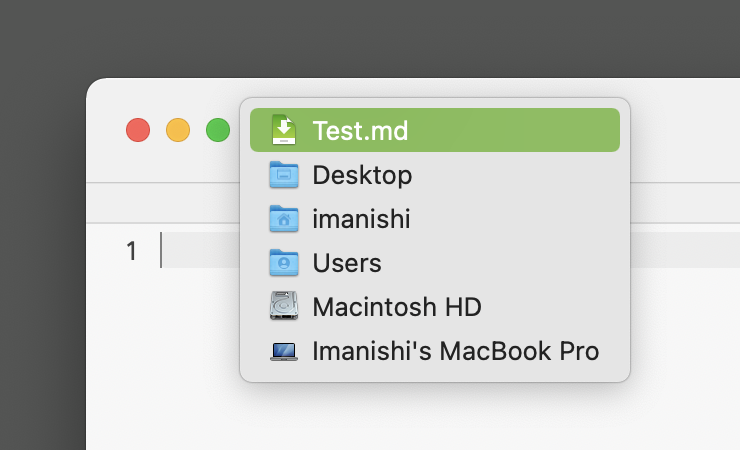740x450 pixels.
Task: Close the window with the red button
Action: (x=138, y=130)
